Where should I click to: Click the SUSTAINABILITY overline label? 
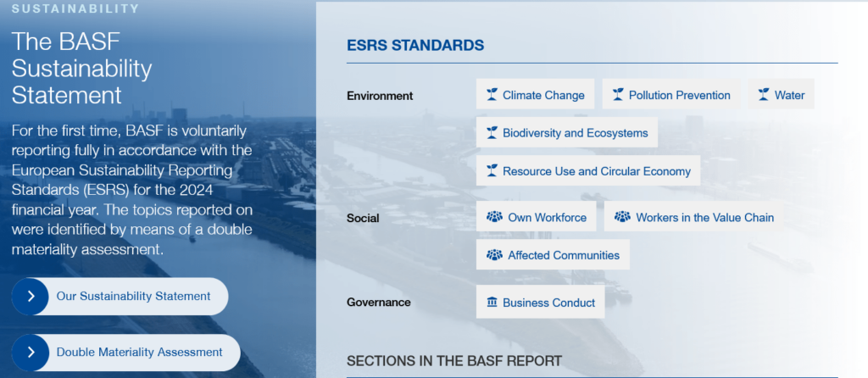click(75, 8)
